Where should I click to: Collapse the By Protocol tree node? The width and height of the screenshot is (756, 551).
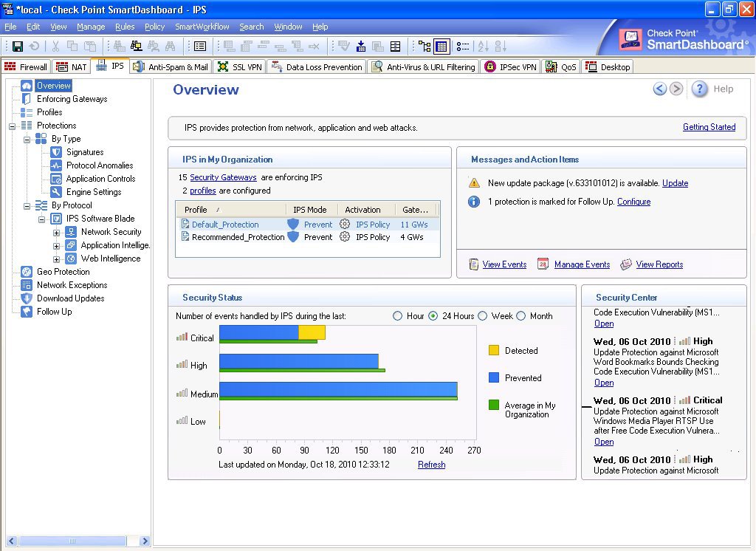tap(27, 205)
